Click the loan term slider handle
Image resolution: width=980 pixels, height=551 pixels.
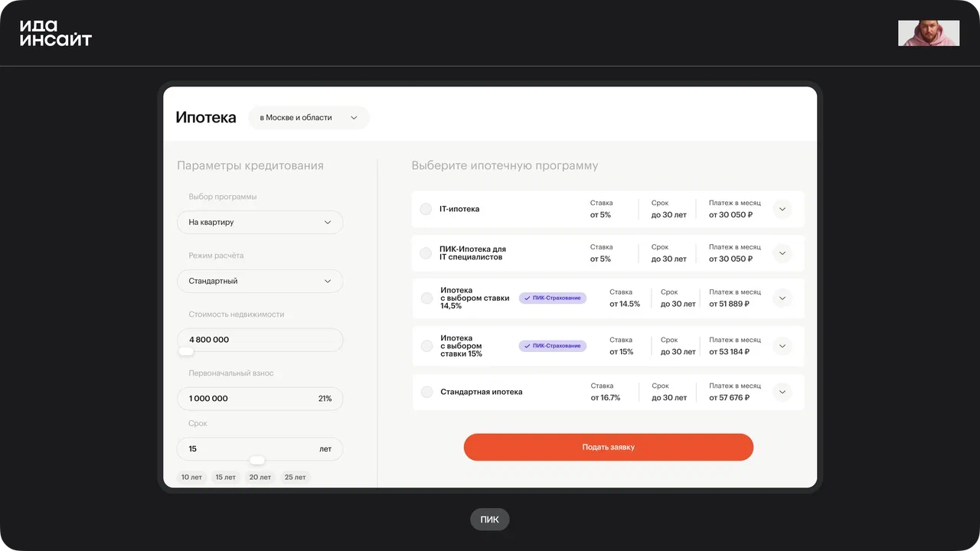click(x=257, y=460)
